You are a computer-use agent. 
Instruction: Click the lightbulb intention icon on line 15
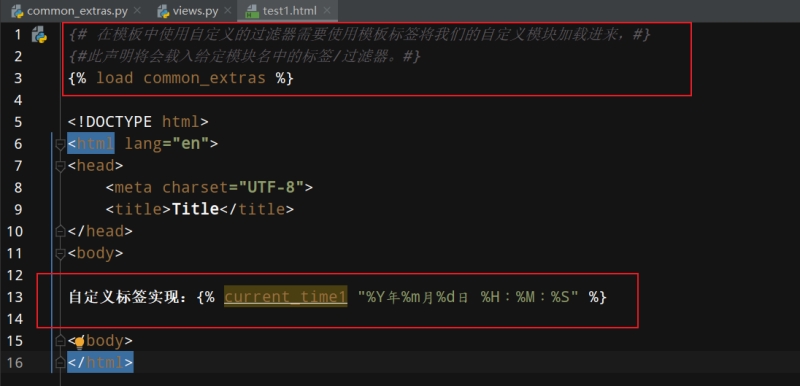[79, 343]
